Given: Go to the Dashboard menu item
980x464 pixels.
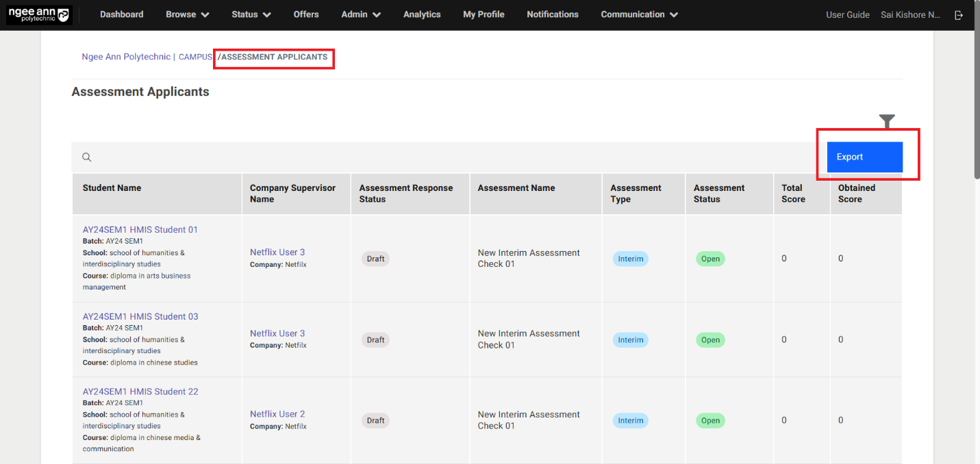Looking at the screenshot, I should click(x=122, y=14).
